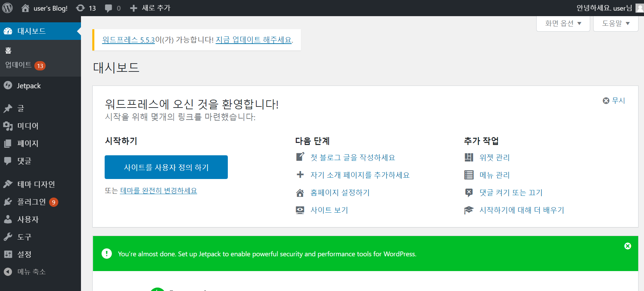Screen dimensions: 644x291
Task: Click the user avatar in the admin bar
Action: (x=640, y=8)
